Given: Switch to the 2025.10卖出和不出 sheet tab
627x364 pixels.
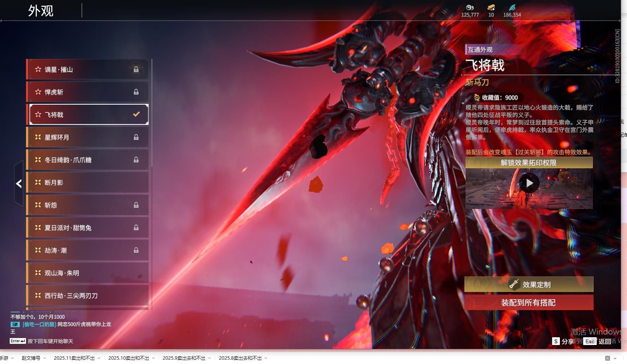Looking at the screenshot, I should click(x=128, y=358).
